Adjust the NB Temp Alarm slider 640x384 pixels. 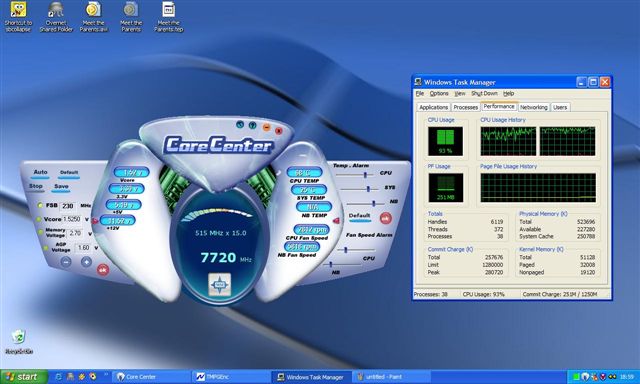pyautogui.click(x=373, y=203)
